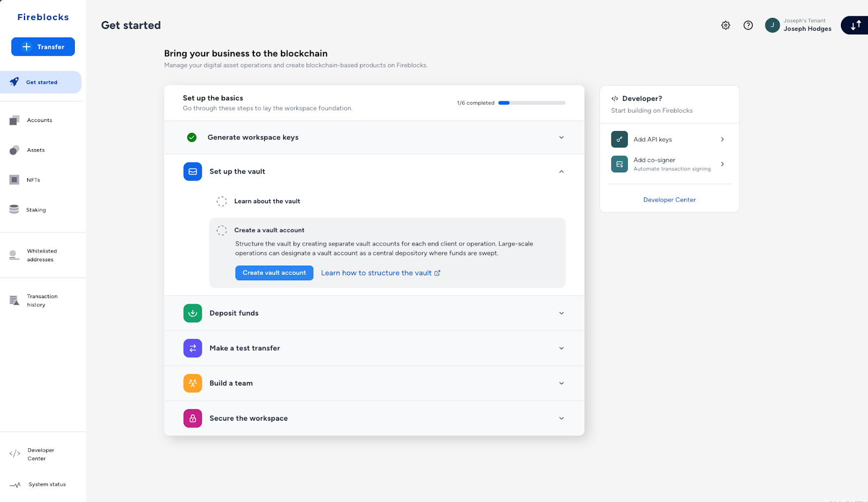The width and height of the screenshot is (868, 502).
Task: Open Whitelisted addresses in the sidebar
Action: click(42, 255)
